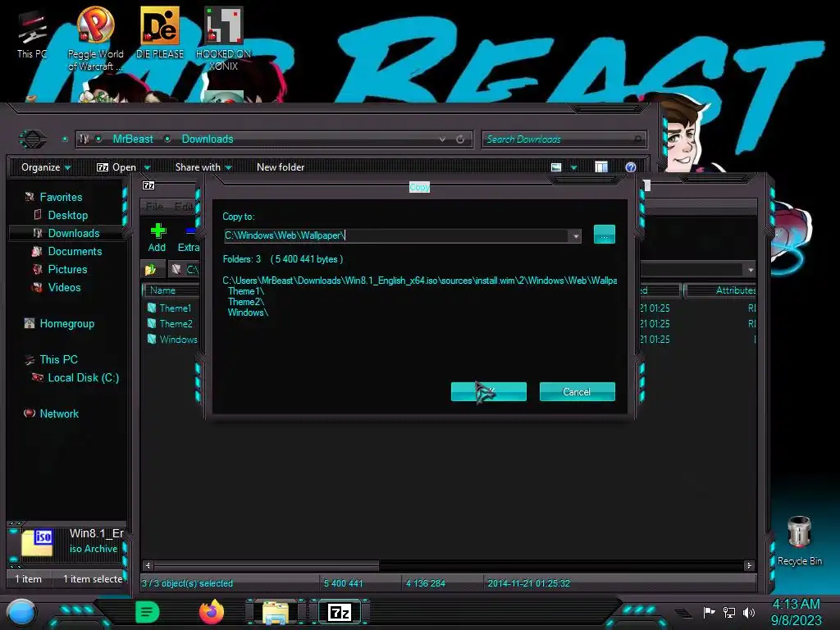Click OK in the Copy dialog

point(489,391)
